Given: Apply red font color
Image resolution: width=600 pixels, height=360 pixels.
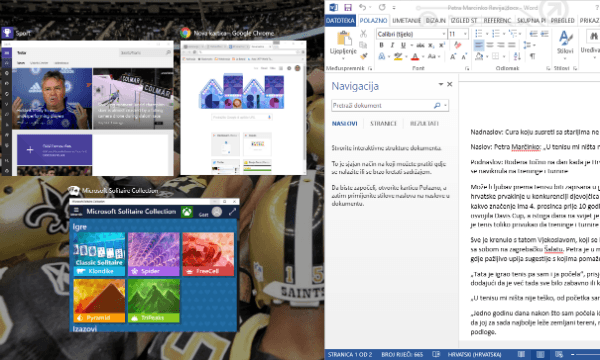Looking at the screenshot, I should point(415,57).
